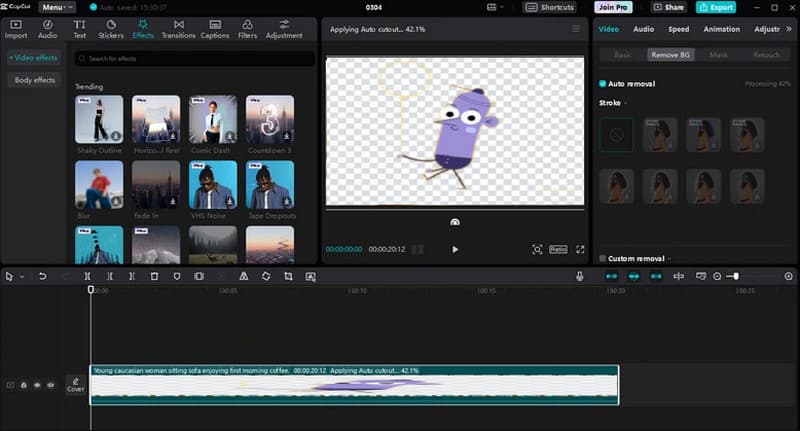This screenshot has height=431, width=800.
Task: Switch to the Animation inspector tab
Action: [x=721, y=29]
